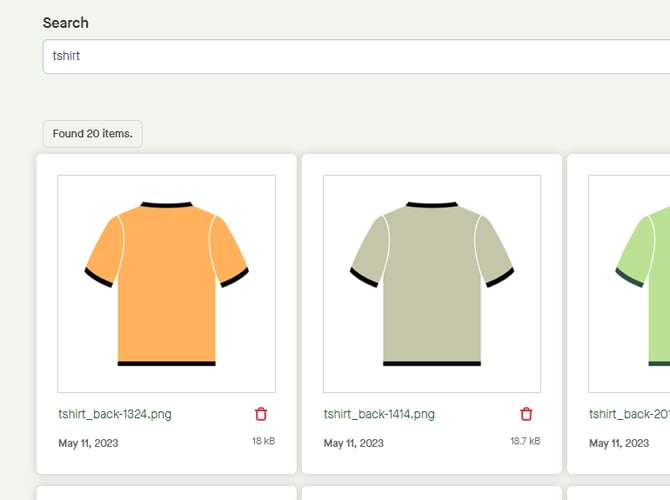Select the partially visible light green t-shirt
This screenshot has width=670, height=500.
click(x=640, y=284)
